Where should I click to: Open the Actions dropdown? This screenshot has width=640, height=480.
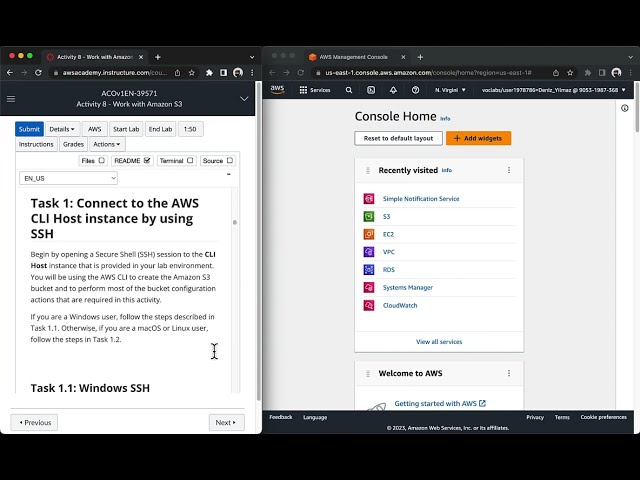(x=107, y=144)
